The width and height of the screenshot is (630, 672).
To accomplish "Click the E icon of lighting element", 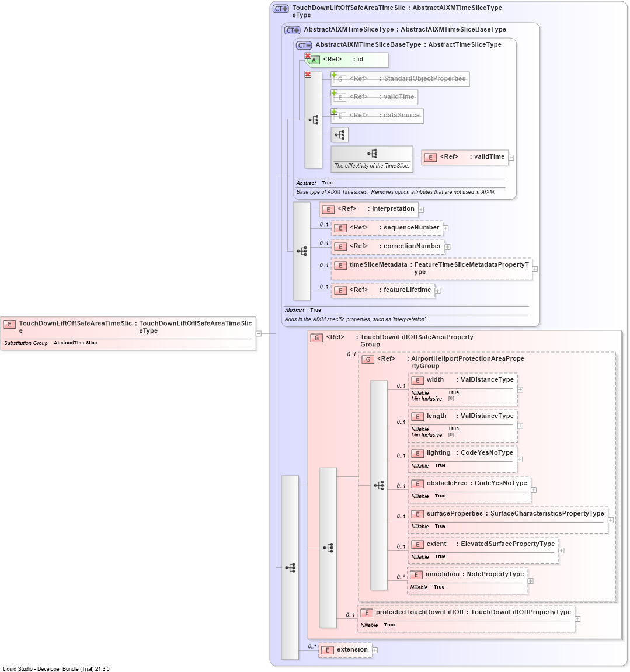I will pos(417,454).
